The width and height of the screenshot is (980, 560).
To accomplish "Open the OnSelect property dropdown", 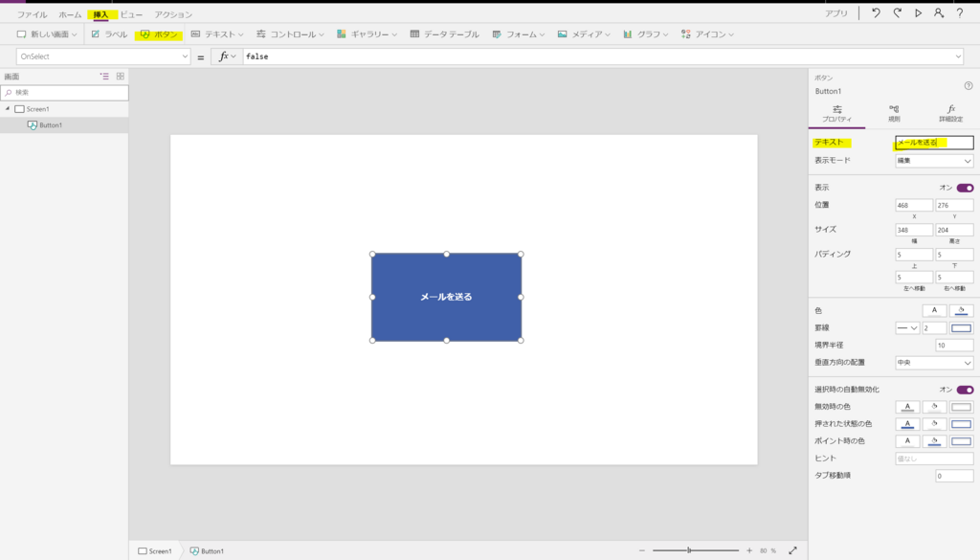I will 103,56.
